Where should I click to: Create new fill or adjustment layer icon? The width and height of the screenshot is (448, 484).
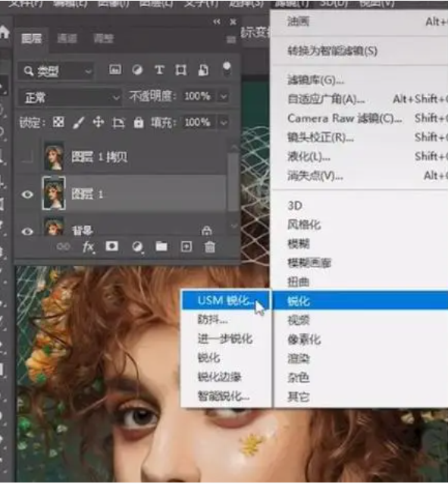coord(137,247)
